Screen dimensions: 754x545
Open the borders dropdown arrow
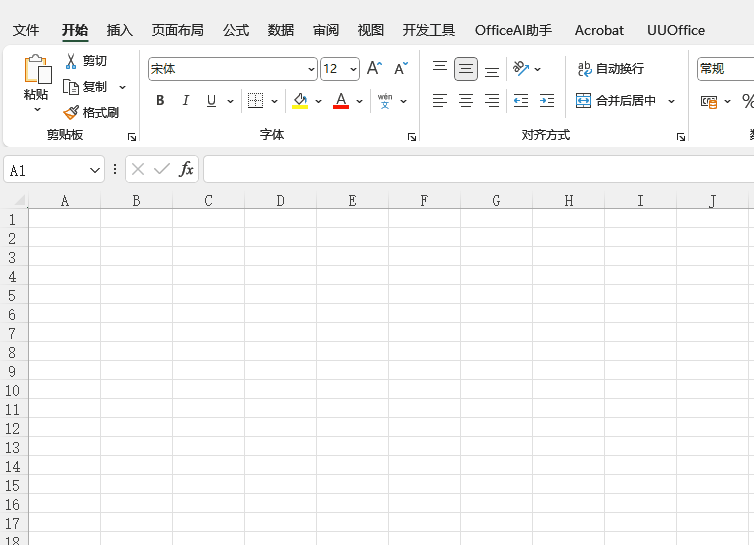point(275,101)
